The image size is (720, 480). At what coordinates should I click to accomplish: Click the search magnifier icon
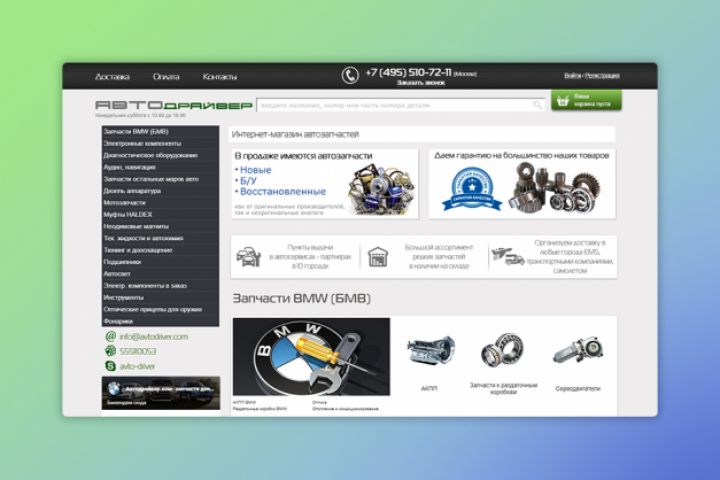click(x=537, y=105)
